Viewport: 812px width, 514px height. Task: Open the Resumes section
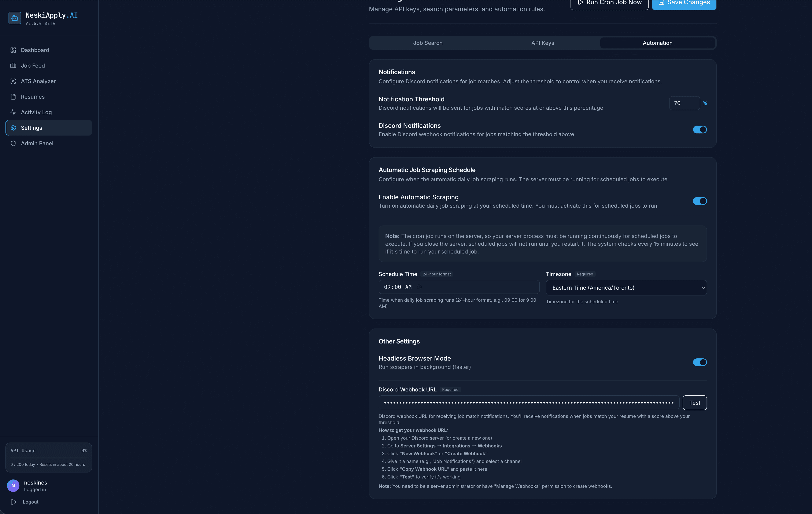[x=33, y=97]
